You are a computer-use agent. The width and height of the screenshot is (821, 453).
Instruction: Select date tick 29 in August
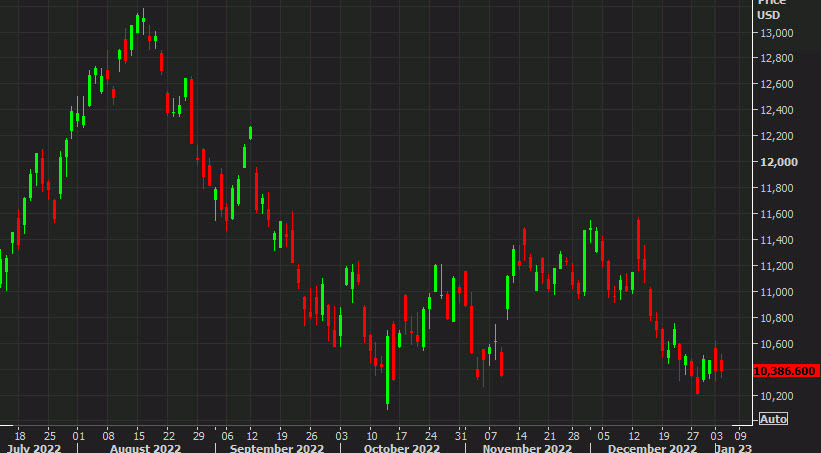[198, 436]
